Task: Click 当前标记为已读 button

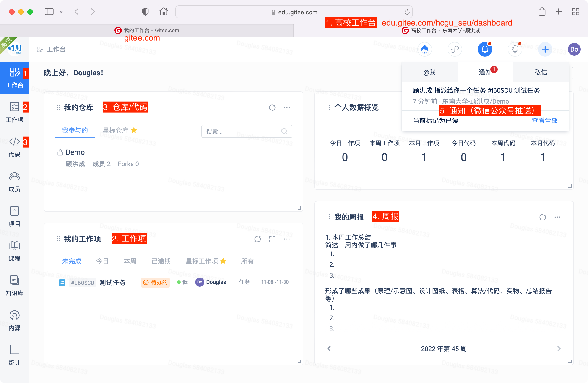Action: click(435, 121)
